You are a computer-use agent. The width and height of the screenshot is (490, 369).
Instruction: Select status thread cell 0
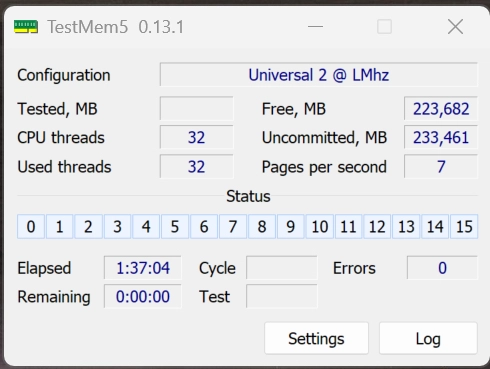click(31, 227)
